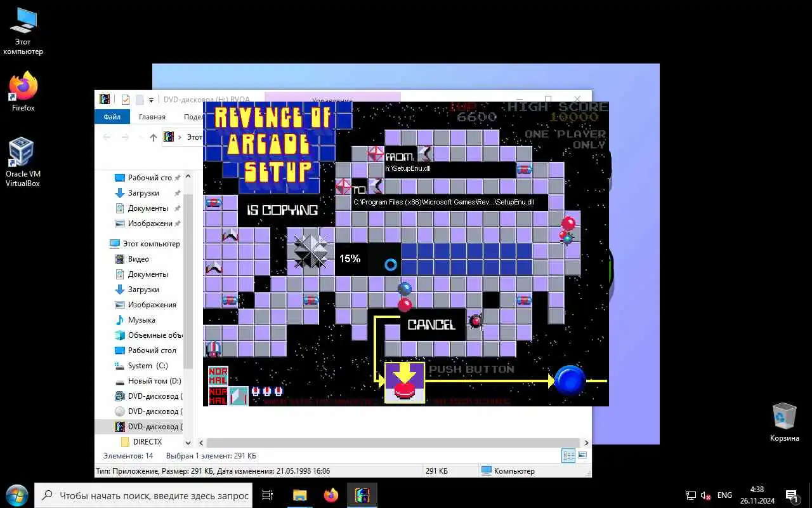
Task: Click the navigation pane scroll up arrow
Action: [x=188, y=177]
